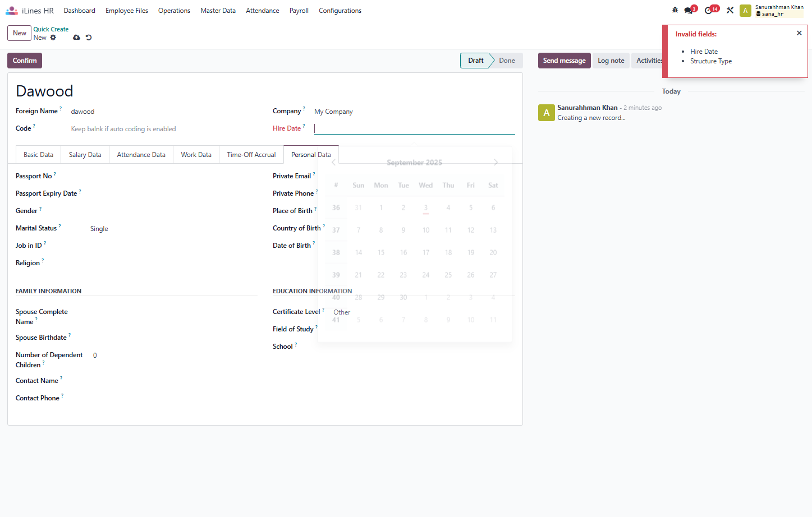Open the Attendance menu
Viewport: 812px width, 517px height.
pyautogui.click(x=263, y=11)
